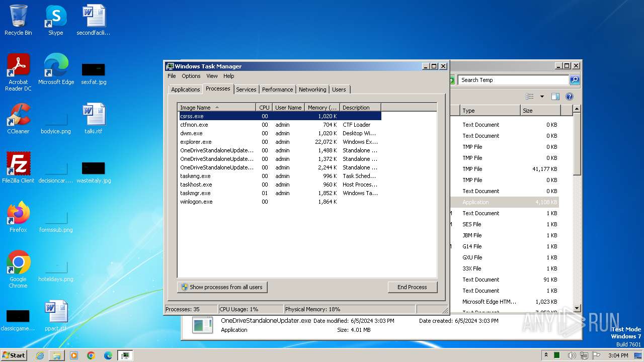Select the ppact.rtf desktop document
The image size is (644, 362).
coord(56,316)
